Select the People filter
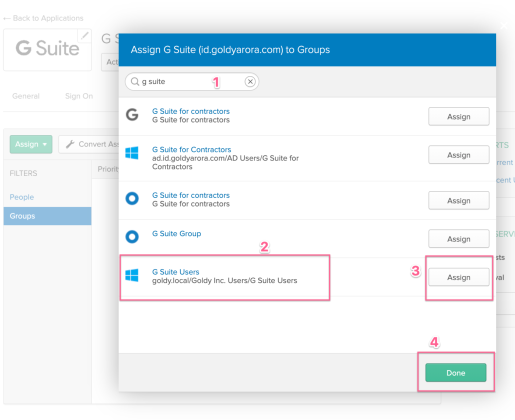The image size is (515, 420). point(21,197)
